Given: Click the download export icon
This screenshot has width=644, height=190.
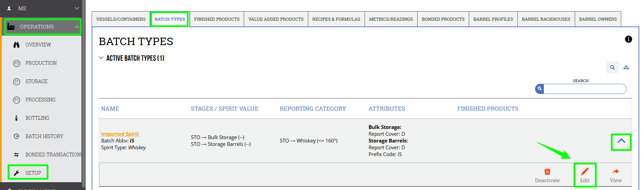Looking at the screenshot, I should pyautogui.click(x=626, y=67).
